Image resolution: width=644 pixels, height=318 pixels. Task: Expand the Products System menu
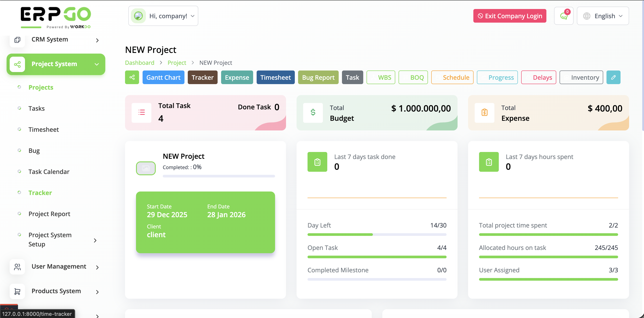click(97, 292)
